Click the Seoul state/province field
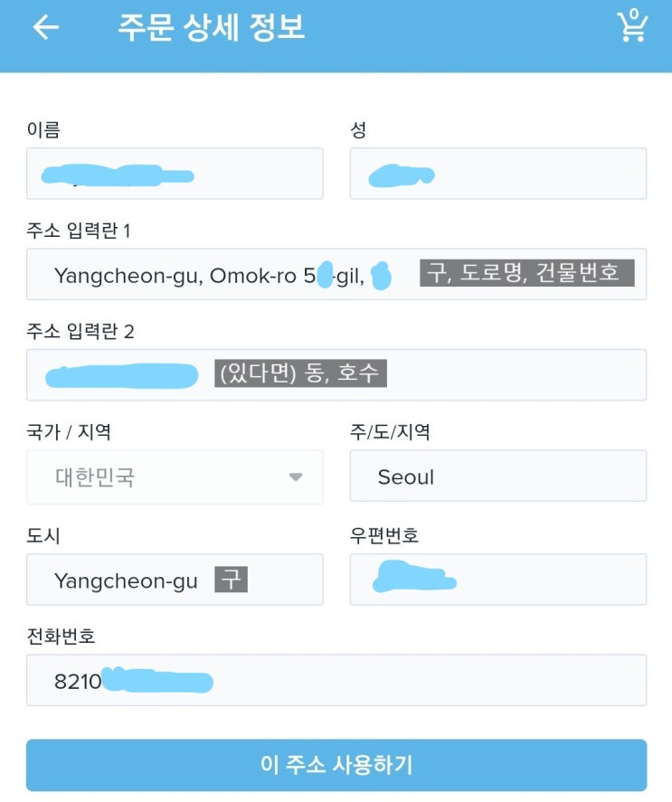672x802 pixels. [x=497, y=476]
